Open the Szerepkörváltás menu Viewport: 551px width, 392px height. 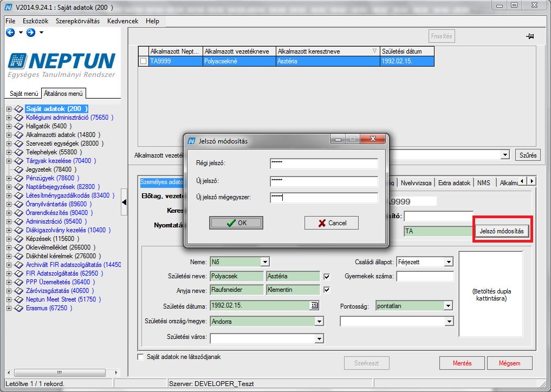[77, 21]
